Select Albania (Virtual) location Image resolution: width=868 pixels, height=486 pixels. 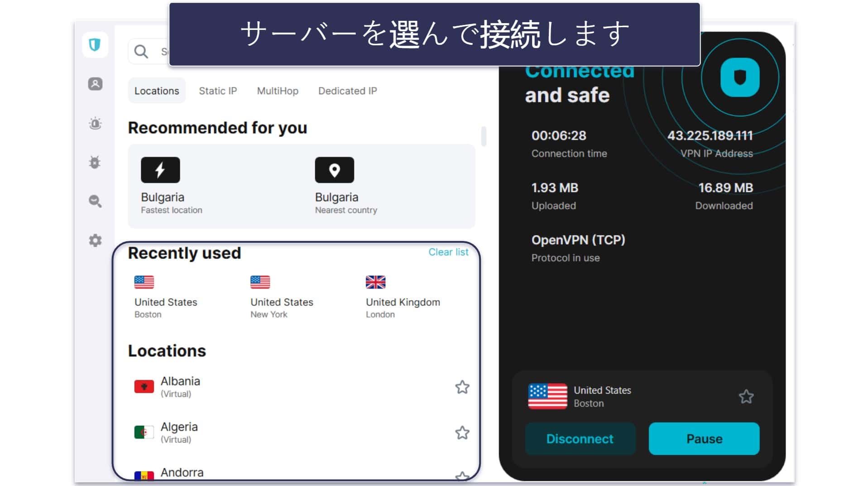[302, 387]
